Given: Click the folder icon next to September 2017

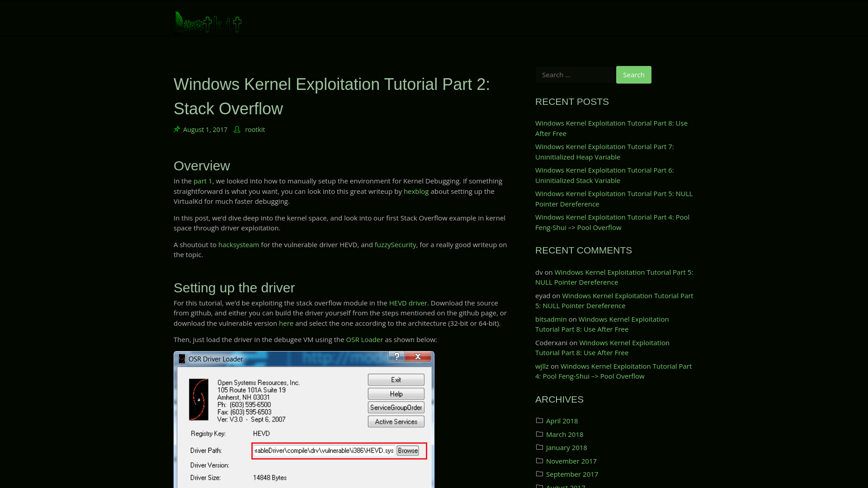Looking at the screenshot, I should [539, 474].
